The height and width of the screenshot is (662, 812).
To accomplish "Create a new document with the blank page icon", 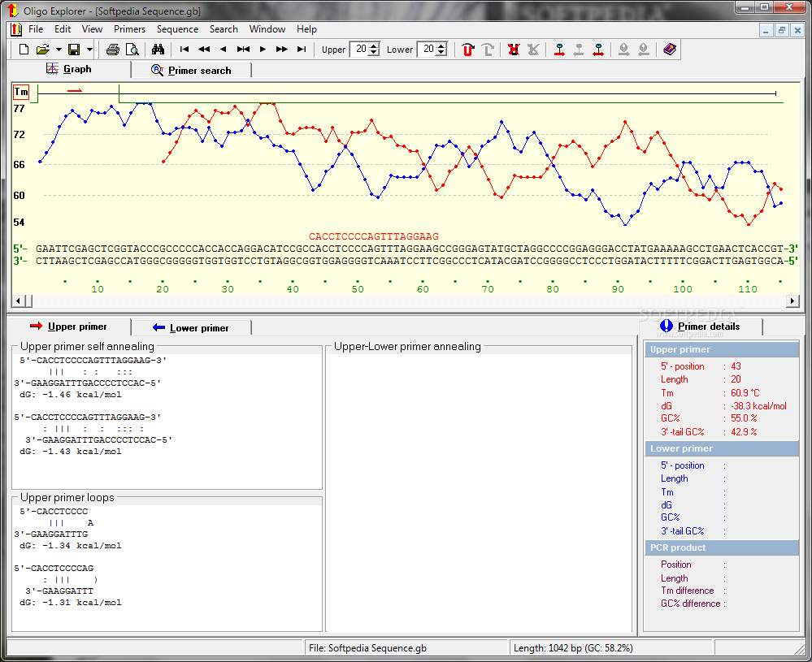I will (24, 50).
